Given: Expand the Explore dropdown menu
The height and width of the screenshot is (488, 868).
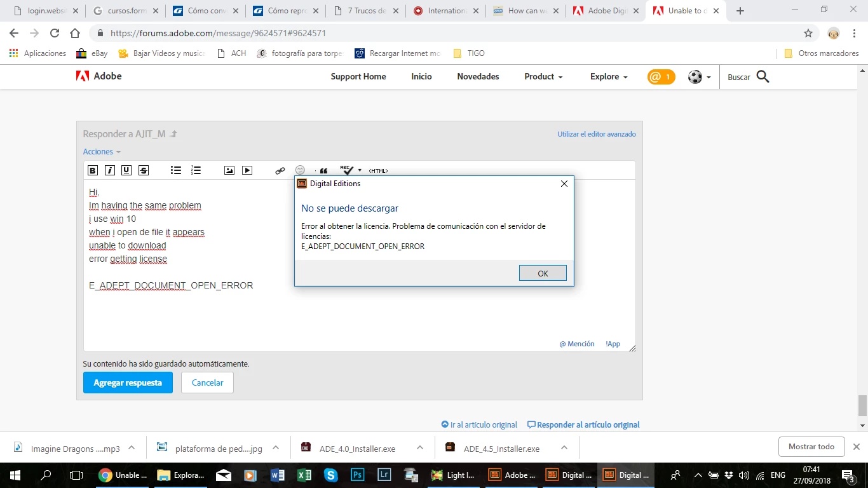Looking at the screenshot, I should click(609, 76).
